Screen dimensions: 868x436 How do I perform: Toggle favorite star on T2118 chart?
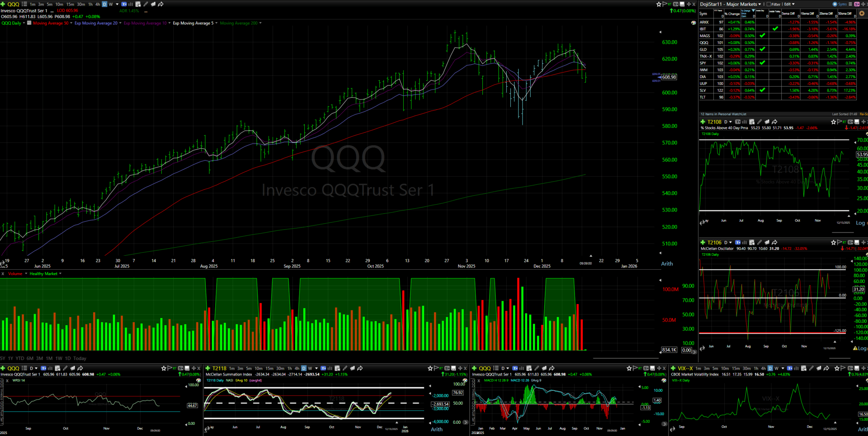[x=430, y=368]
